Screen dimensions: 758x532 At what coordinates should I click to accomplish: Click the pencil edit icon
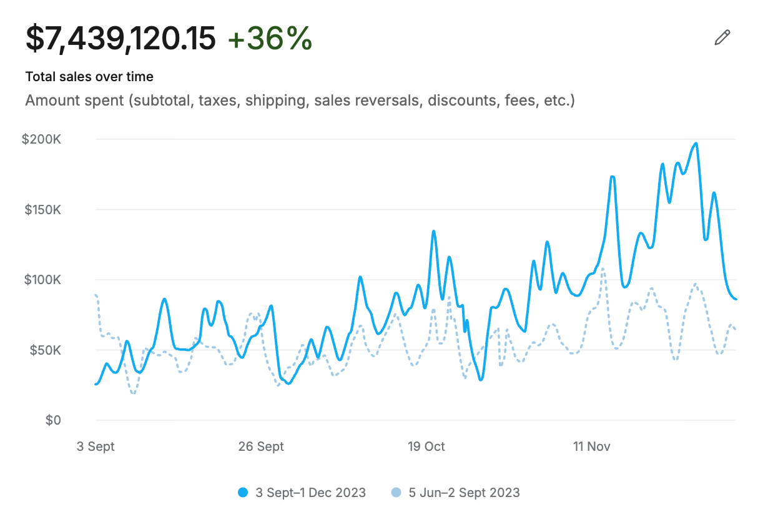722,37
